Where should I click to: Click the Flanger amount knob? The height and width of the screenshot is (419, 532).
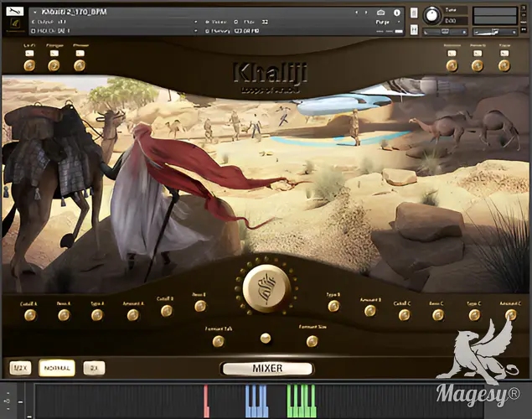(x=54, y=65)
